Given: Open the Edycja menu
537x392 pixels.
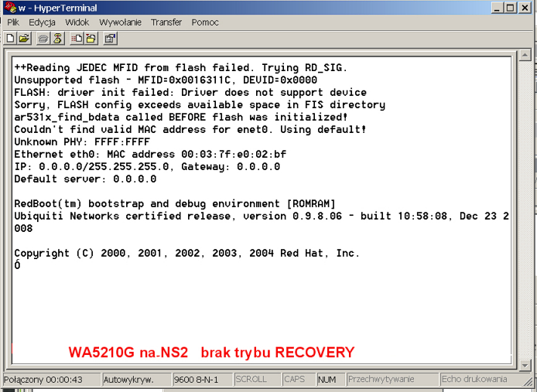Looking at the screenshot, I should coord(42,22).
